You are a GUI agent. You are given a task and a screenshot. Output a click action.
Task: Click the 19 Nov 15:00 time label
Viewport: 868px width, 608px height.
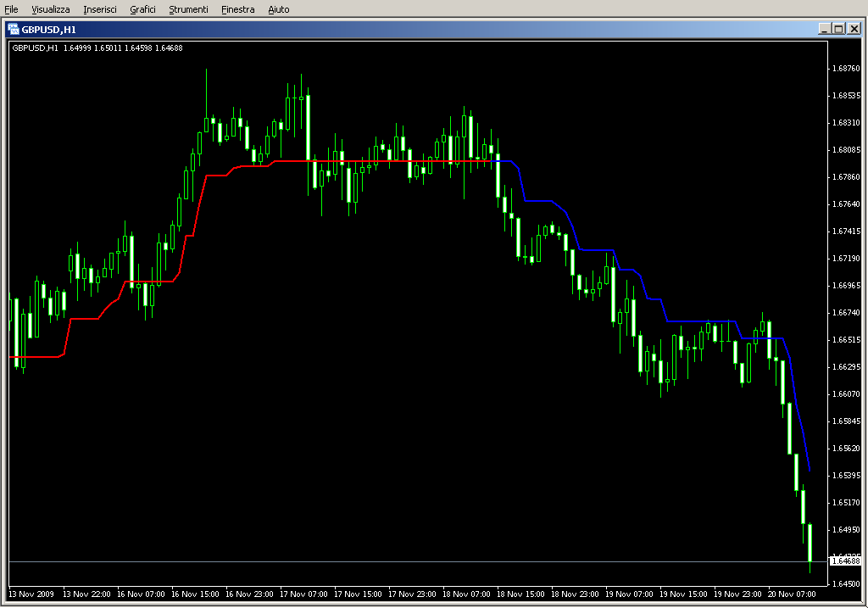point(683,594)
